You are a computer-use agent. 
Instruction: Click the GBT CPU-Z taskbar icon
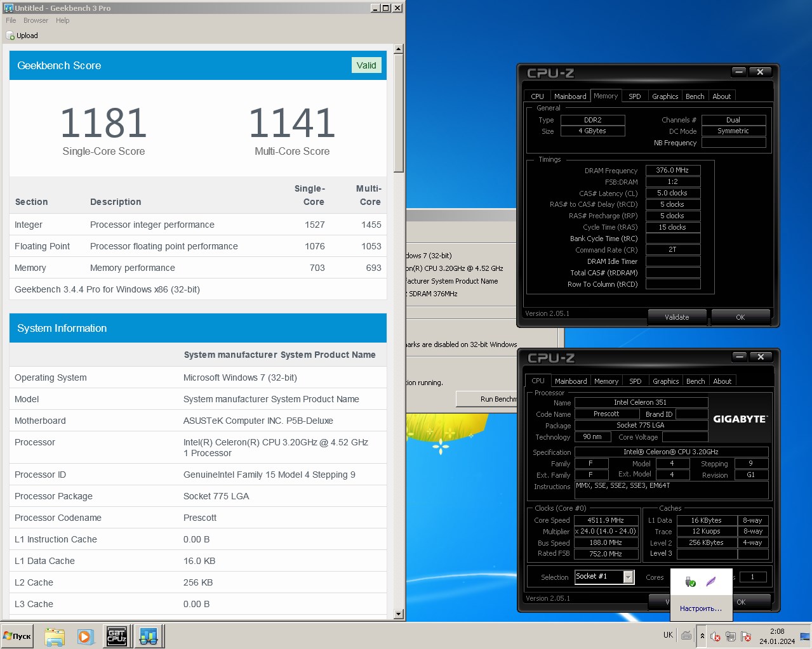[x=117, y=636]
